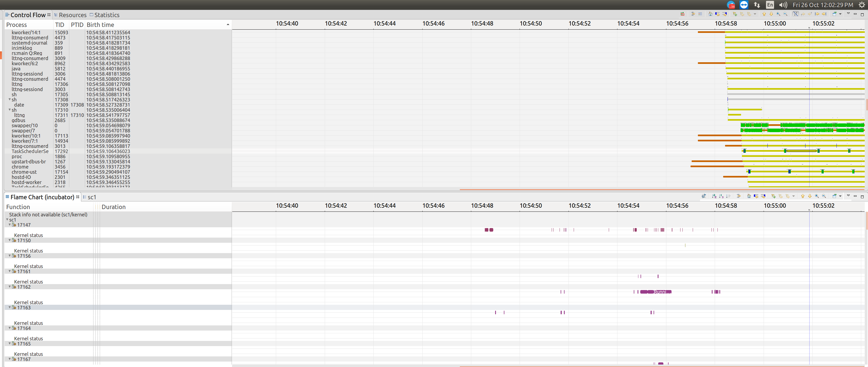Zoom out on Flame Chart timeline
This screenshot has width=868, height=367.
click(824, 196)
